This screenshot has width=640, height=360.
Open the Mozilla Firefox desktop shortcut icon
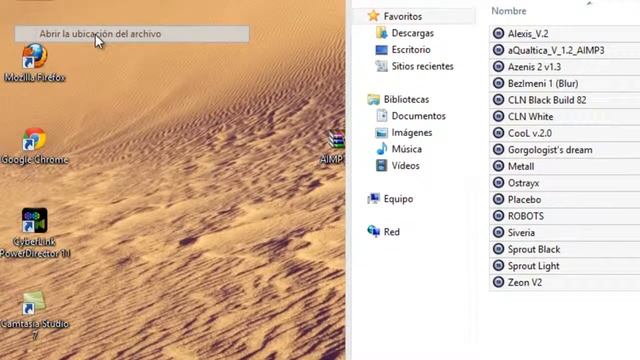(35, 56)
